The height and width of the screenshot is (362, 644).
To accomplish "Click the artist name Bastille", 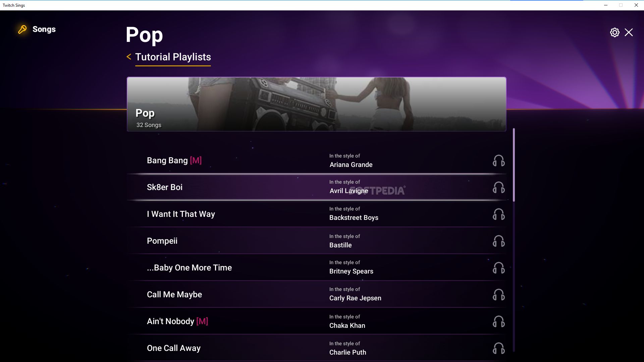I will pos(340,245).
